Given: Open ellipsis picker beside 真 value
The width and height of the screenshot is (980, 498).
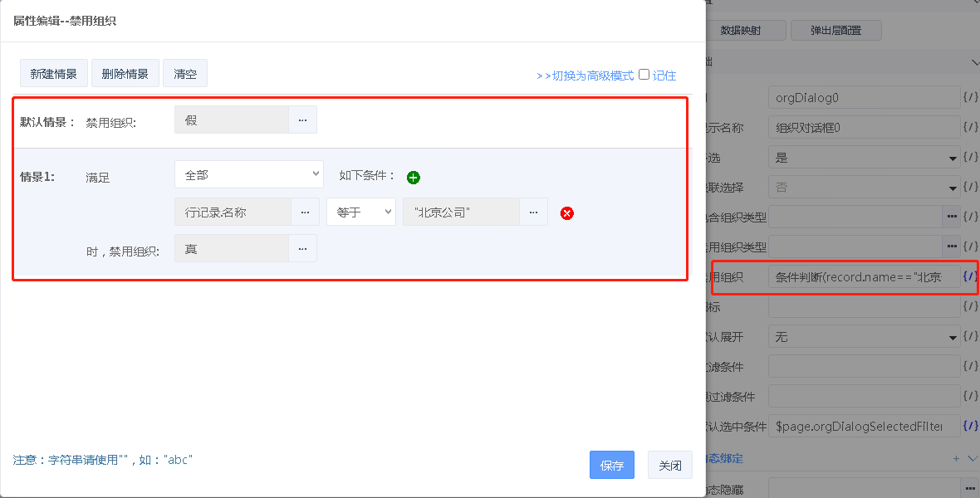Looking at the screenshot, I should [x=302, y=248].
